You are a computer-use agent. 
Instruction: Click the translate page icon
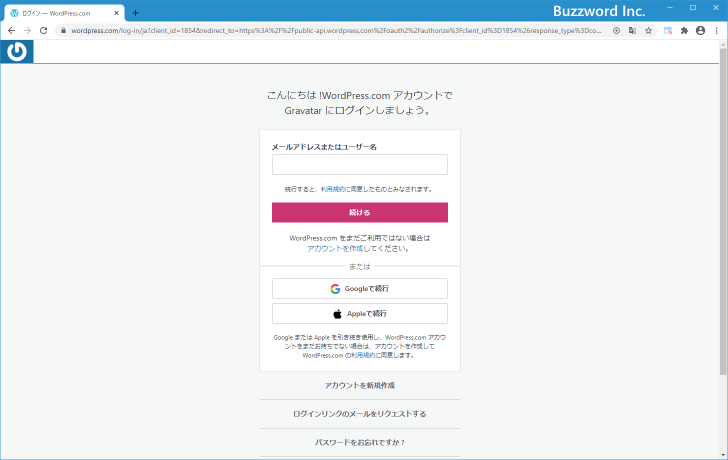coord(632,31)
